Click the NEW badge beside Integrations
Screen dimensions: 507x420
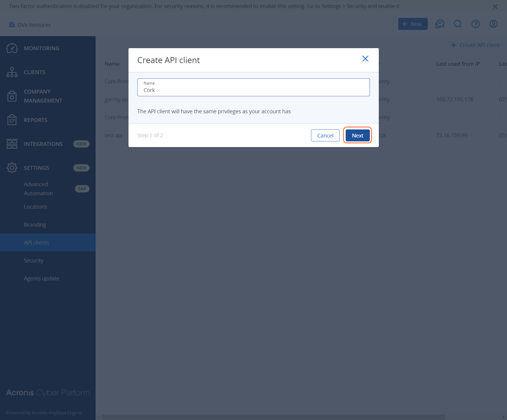81,144
